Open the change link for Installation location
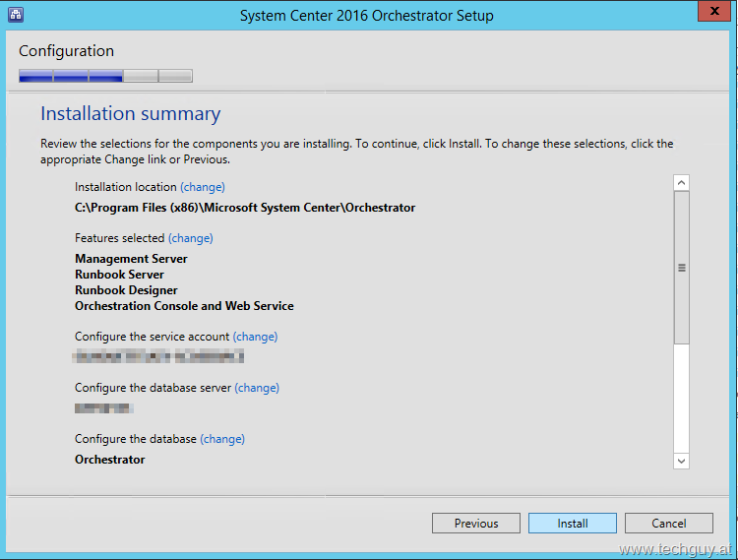 (203, 187)
